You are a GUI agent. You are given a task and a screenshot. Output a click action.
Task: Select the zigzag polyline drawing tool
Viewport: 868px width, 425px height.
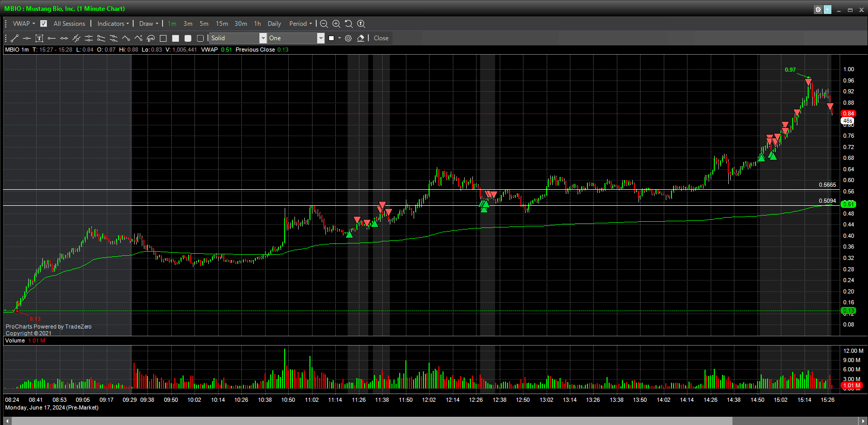pos(126,38)
